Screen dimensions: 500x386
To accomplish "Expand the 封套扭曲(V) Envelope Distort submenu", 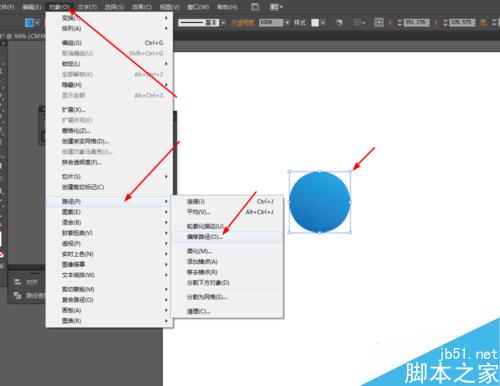I will (109, 233).
